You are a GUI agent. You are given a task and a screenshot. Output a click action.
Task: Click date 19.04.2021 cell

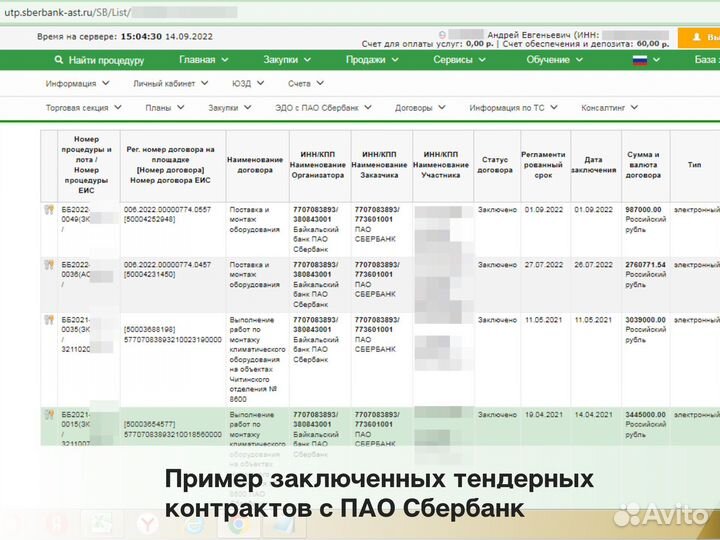coord(544,414)
